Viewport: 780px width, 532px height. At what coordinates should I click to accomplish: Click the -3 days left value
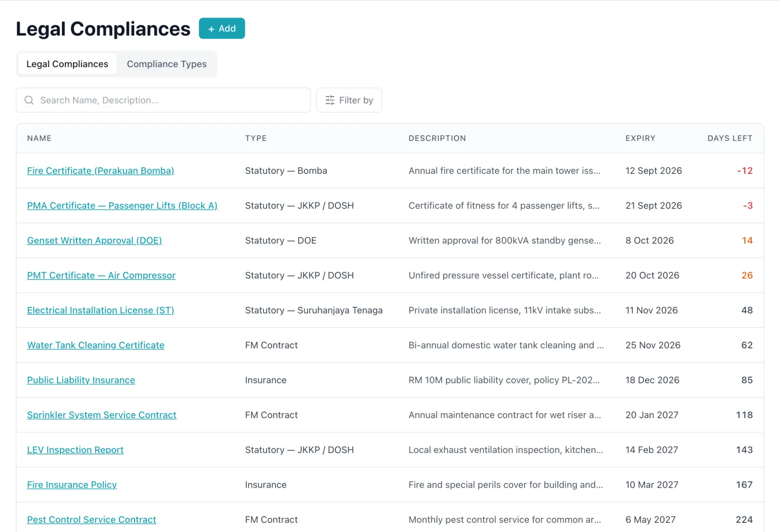[748, 206]
